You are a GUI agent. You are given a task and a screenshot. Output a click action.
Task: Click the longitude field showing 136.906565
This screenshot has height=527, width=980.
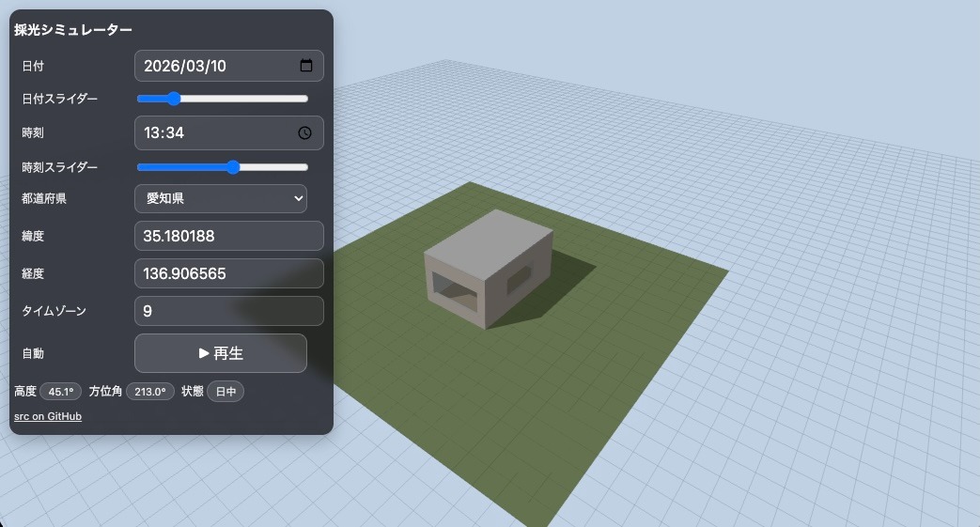(229, 273)
